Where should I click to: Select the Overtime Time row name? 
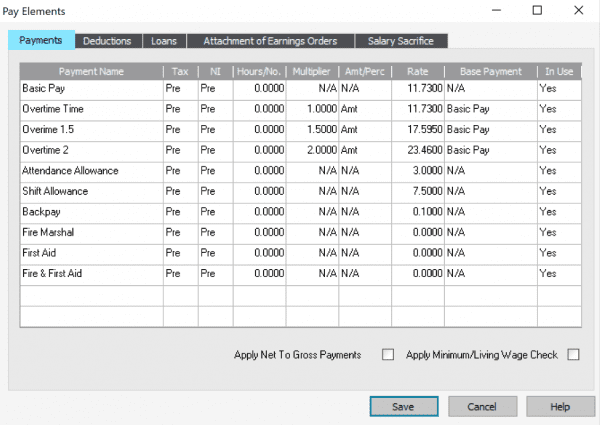point(53,109)
